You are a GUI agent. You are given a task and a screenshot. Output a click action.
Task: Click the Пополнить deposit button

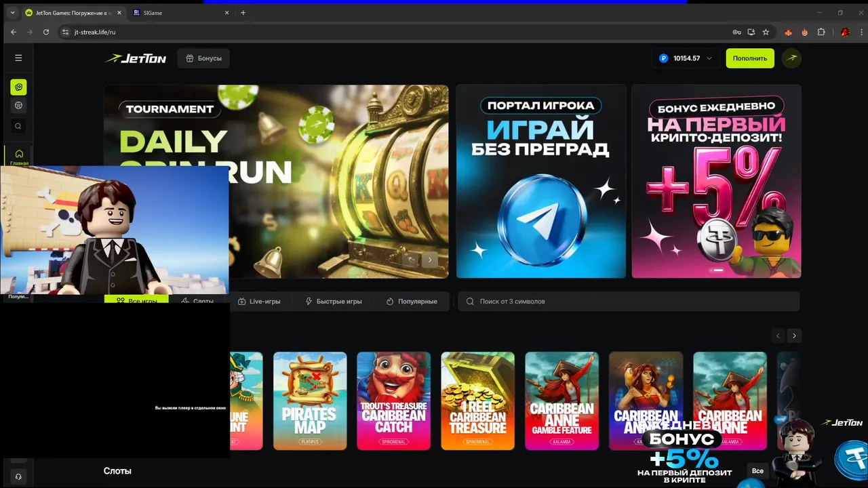pyautogui.click(x=750, y=58)
